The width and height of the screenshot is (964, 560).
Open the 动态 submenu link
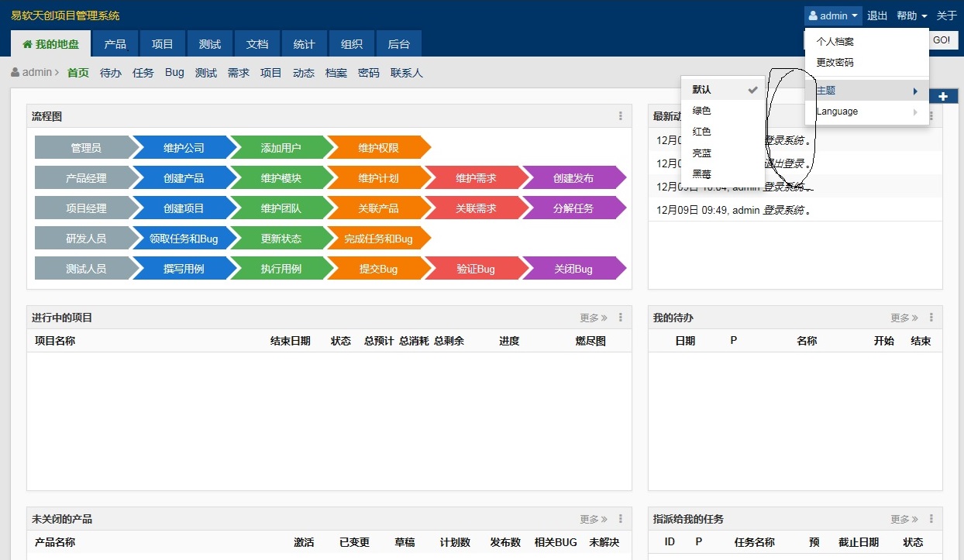click(304, 73)
